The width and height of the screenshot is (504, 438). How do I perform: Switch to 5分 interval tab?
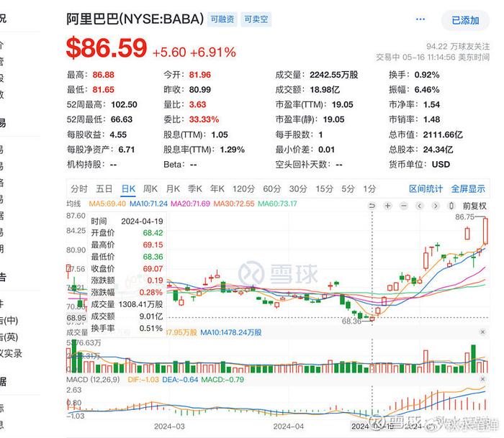point(348,189)
